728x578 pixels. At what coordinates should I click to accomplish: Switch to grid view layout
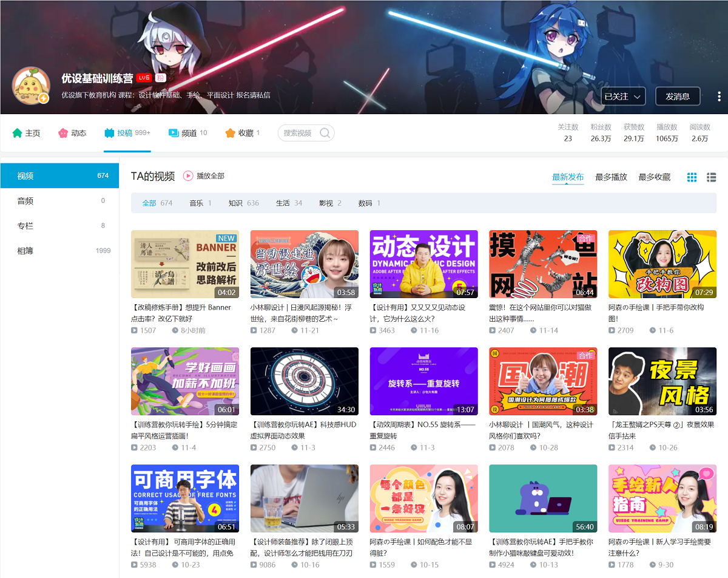(x=692, y=177)
